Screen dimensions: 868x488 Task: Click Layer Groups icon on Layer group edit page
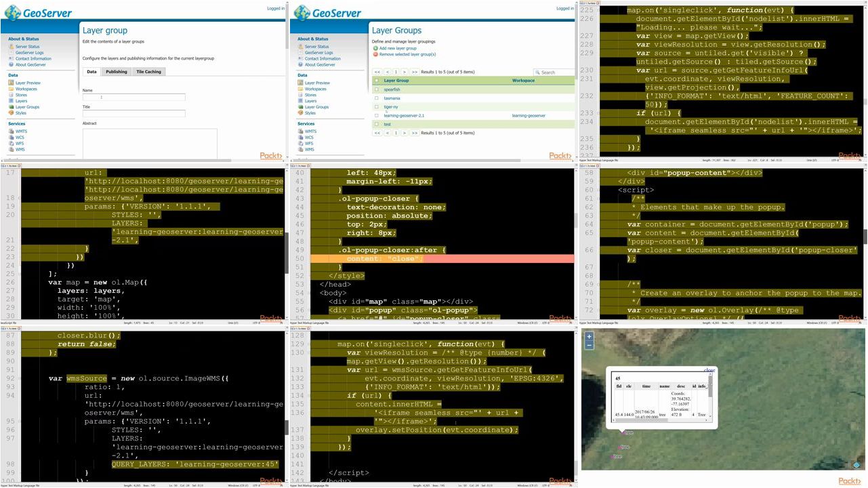coord(11,107)
